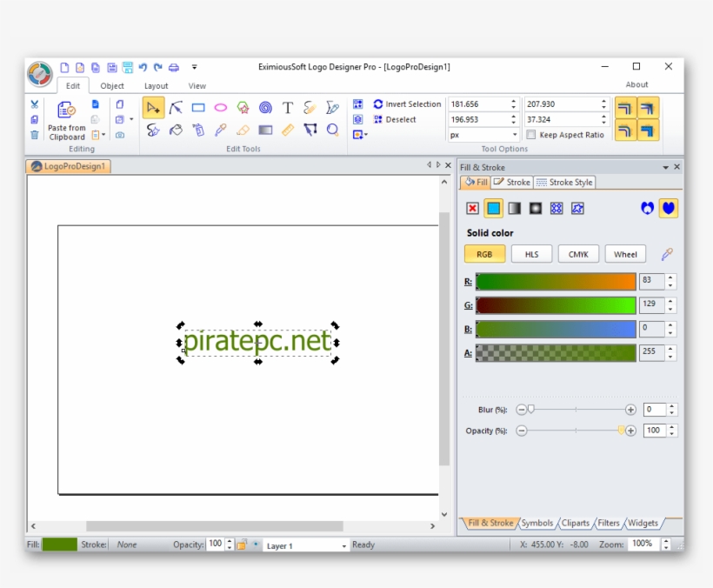Select the pattern fill type
The image size is (713, 588).
pyautogui.click(x=556, y=209)
